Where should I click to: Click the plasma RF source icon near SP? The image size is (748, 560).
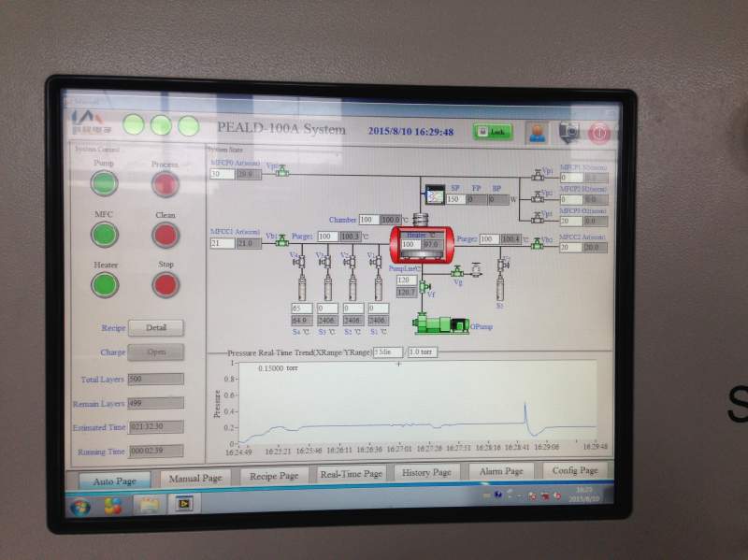[435, 194]
